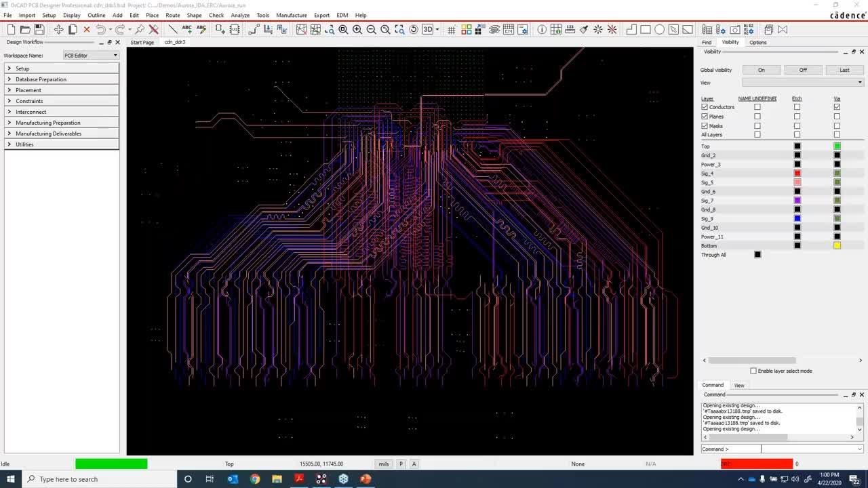Click the Save design icon
The image size is (868, 488).
[39, 29]
